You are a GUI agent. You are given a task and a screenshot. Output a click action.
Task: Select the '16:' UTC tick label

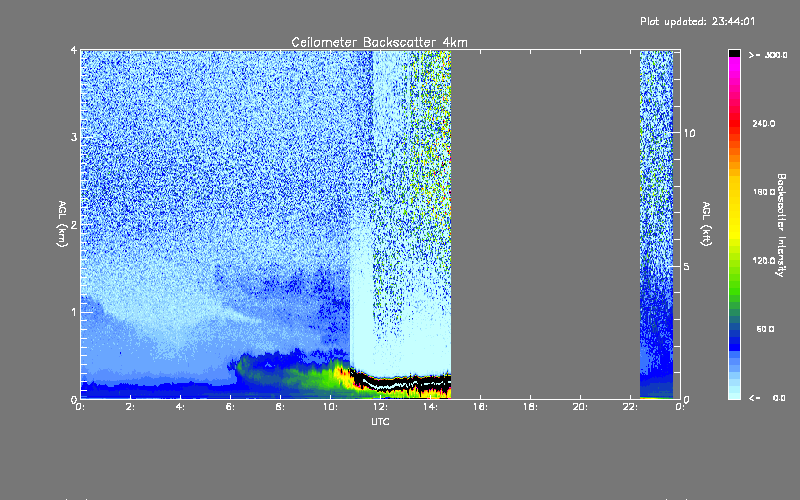click(480, 407)
